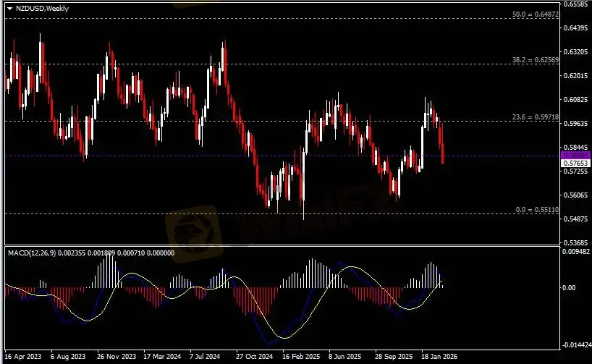Click the 7 Jul 2024 date label
This screenshot has width=592, height=364.
tap(206, 357)
